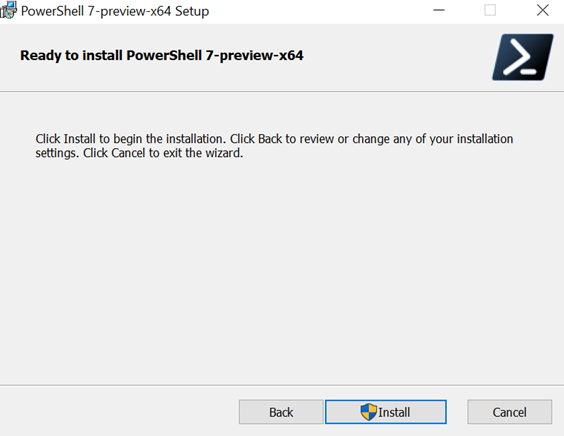Go Back to review installation settings

click(x=281, y=412)
